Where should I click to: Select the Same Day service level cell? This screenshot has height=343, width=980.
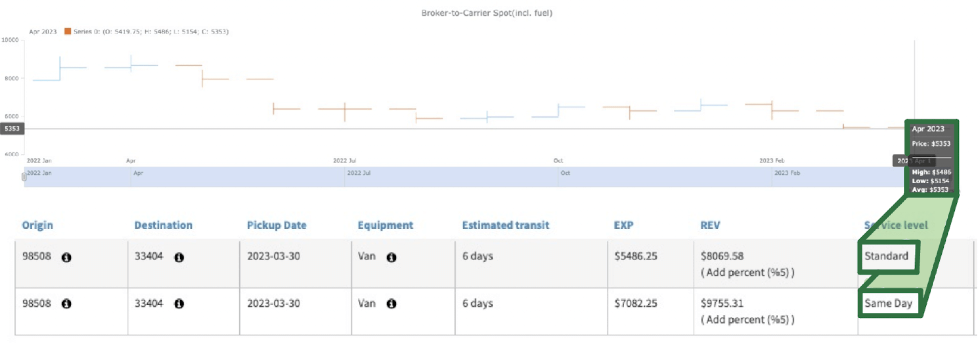pyautogui.click(x=888, y=303)
